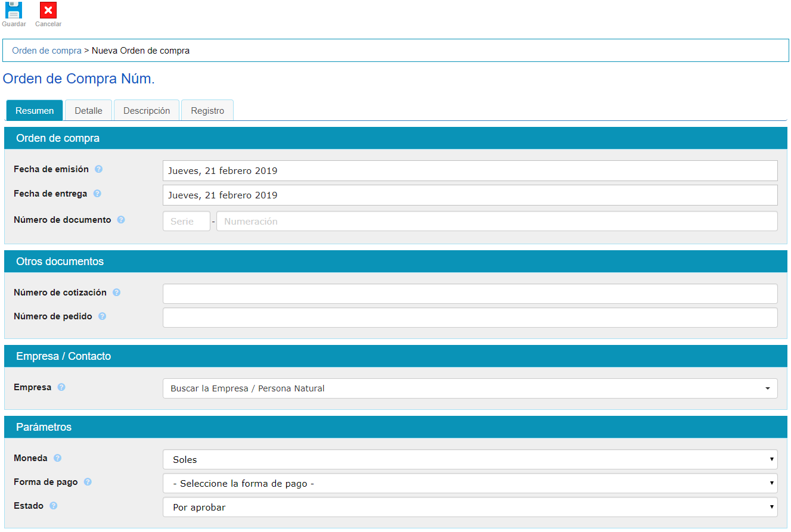This screenshot has height=532, width=791.
Task: Click the Fecha de emisión date field
Action: [x=470, y=170]
